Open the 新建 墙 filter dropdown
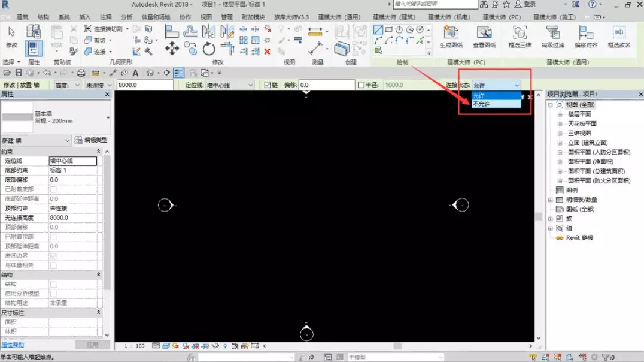 click(36, 141)
